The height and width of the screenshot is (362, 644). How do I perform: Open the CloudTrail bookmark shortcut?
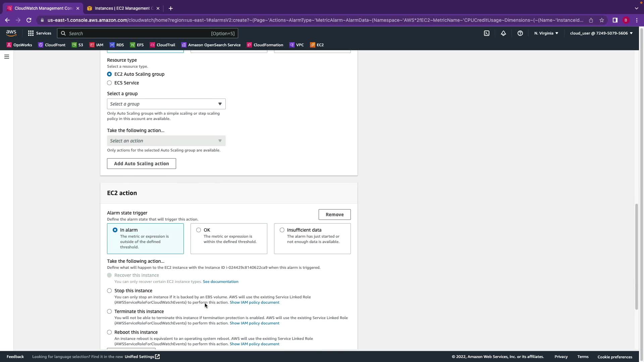[162, 45]
